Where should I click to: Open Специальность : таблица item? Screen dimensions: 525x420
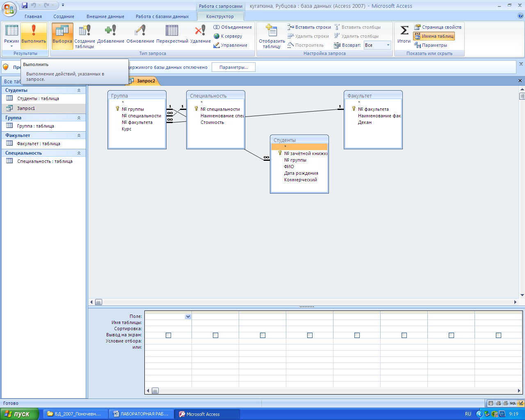click(44, 161)
